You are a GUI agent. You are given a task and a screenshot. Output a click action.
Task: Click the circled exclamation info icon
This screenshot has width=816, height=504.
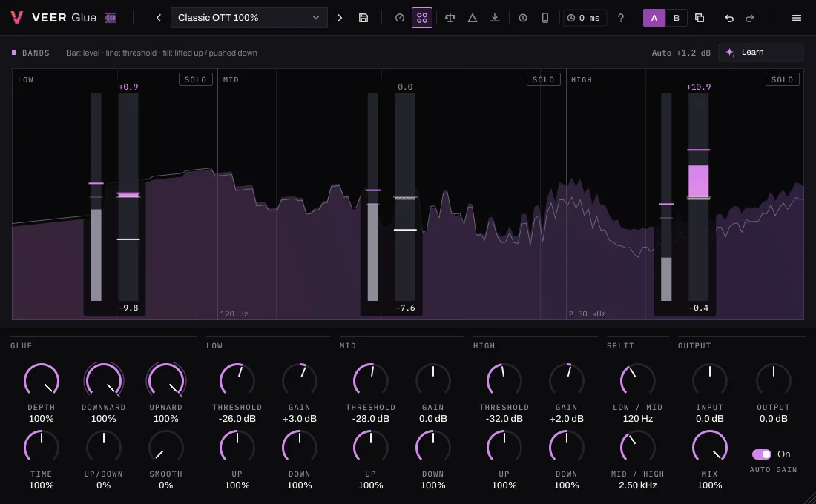523,18
